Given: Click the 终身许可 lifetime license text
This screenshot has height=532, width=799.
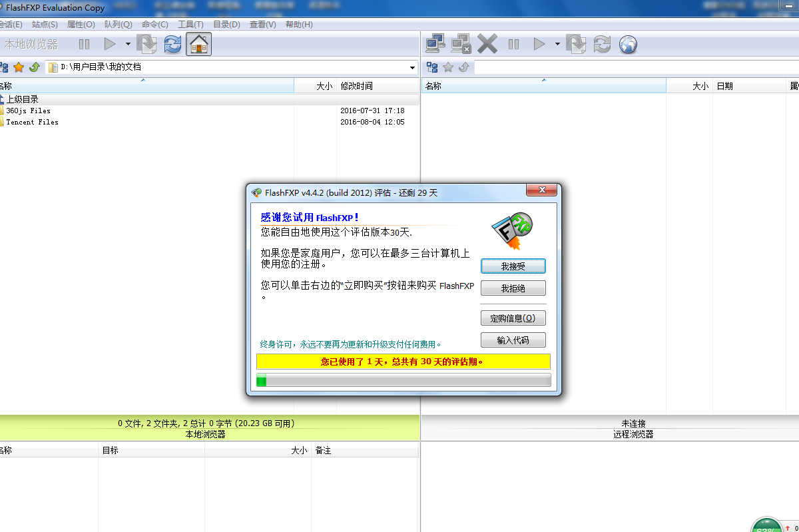Looking at the screenshot, I should pyautogui.click(x=351, y=344).
